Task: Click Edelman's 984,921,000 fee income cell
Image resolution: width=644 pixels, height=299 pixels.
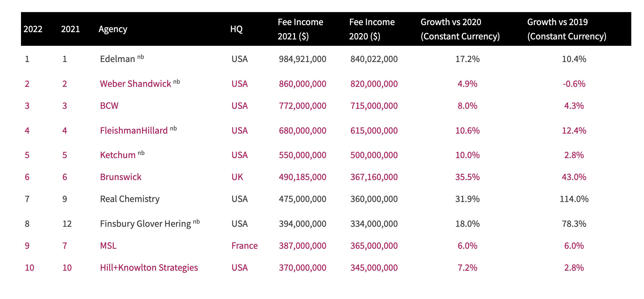Action: 302,59
